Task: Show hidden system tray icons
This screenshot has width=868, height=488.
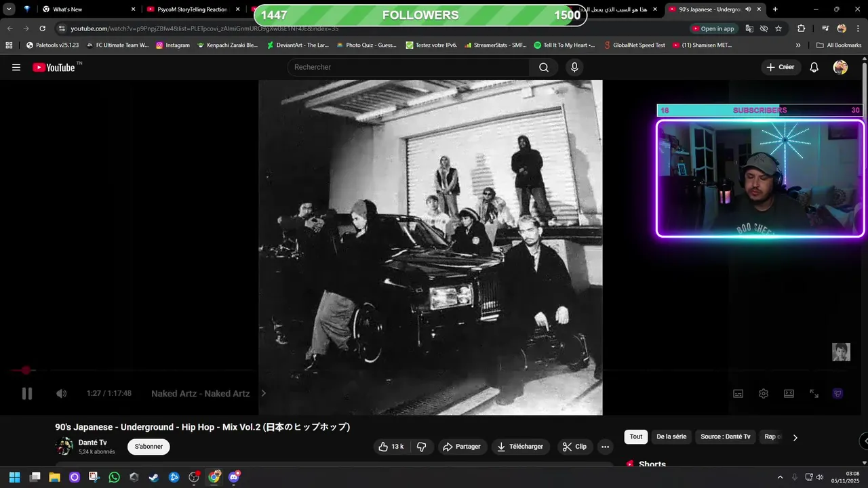Action: 780,477
